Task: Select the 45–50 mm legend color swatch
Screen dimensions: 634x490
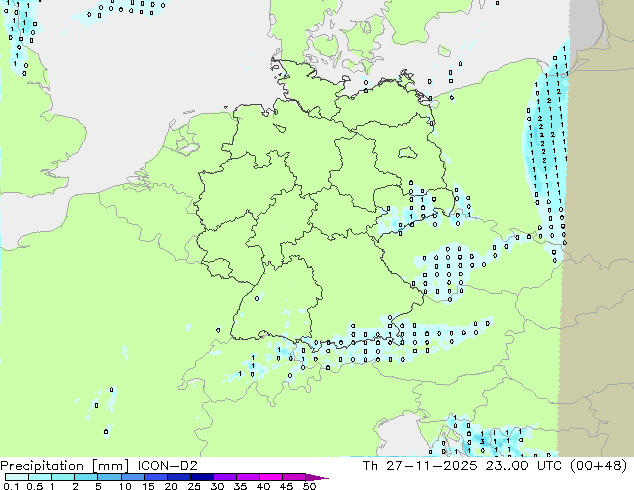Action: (294, 477)
